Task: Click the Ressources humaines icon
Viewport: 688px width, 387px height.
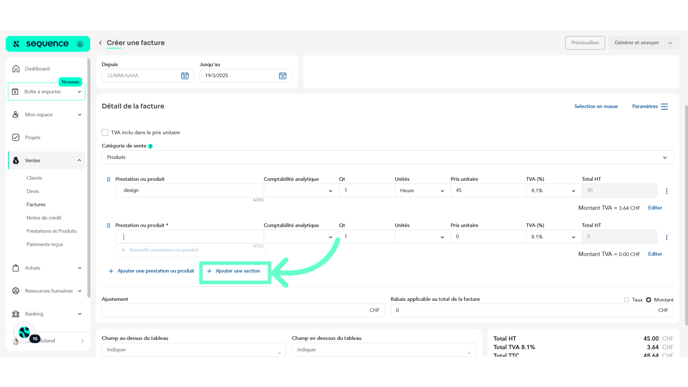Action: (x=16, y=291)
